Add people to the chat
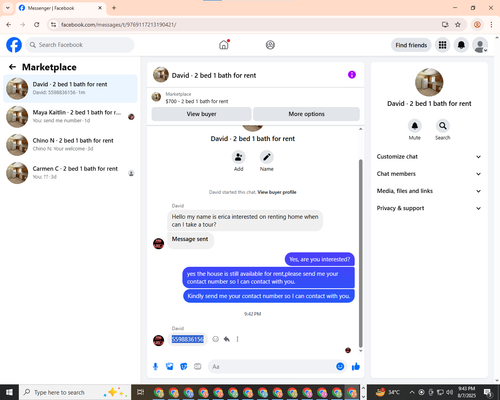 coord(238,157)
